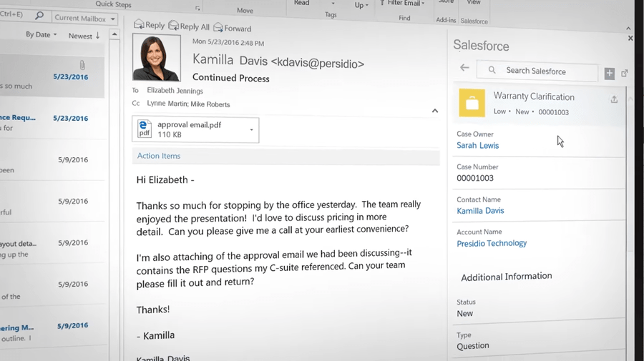Viewport: 644px width, 361px height.
Task: Click the ribbon collapse chevron above the Salesforce panel
Action: pos(628,29)
